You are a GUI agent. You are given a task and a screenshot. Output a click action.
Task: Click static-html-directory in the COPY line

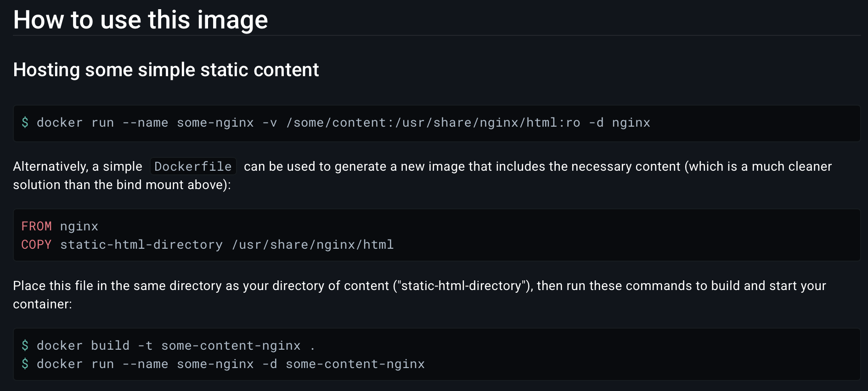pyautogui.click(x=141, y=245)
